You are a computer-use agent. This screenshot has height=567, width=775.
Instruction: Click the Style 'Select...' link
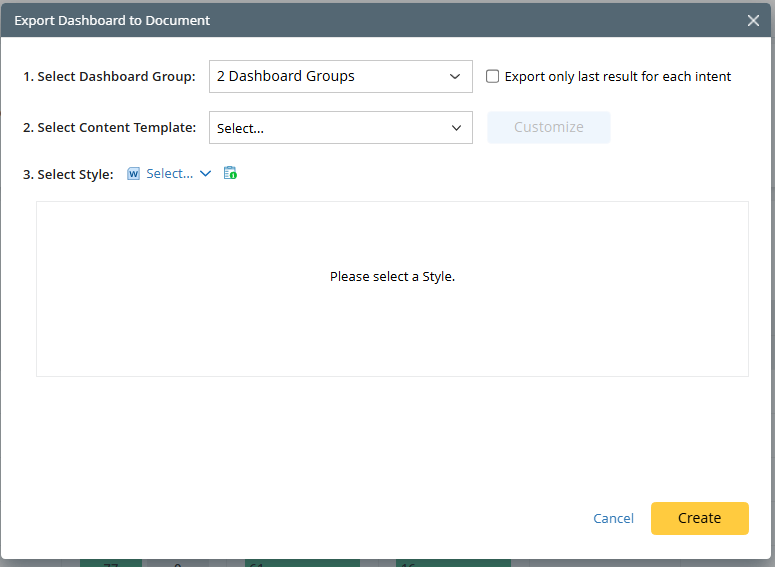[x=169, y=174]
